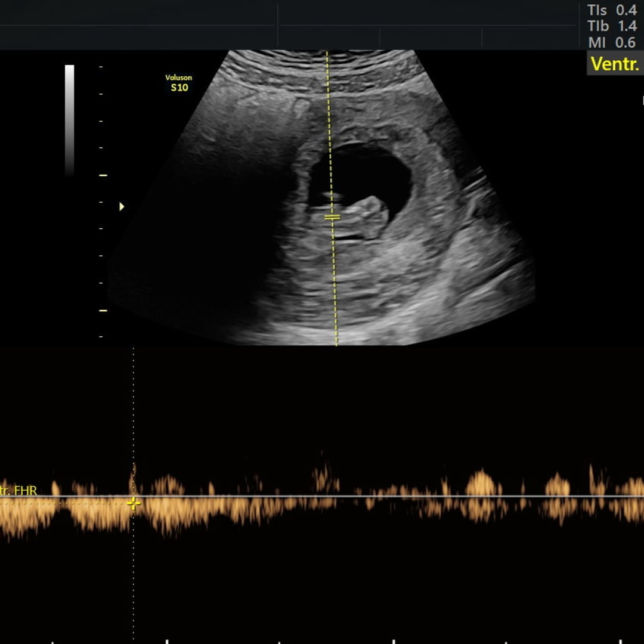
Task: Click the Voluson S10 logo
Action: pos(179,83)
